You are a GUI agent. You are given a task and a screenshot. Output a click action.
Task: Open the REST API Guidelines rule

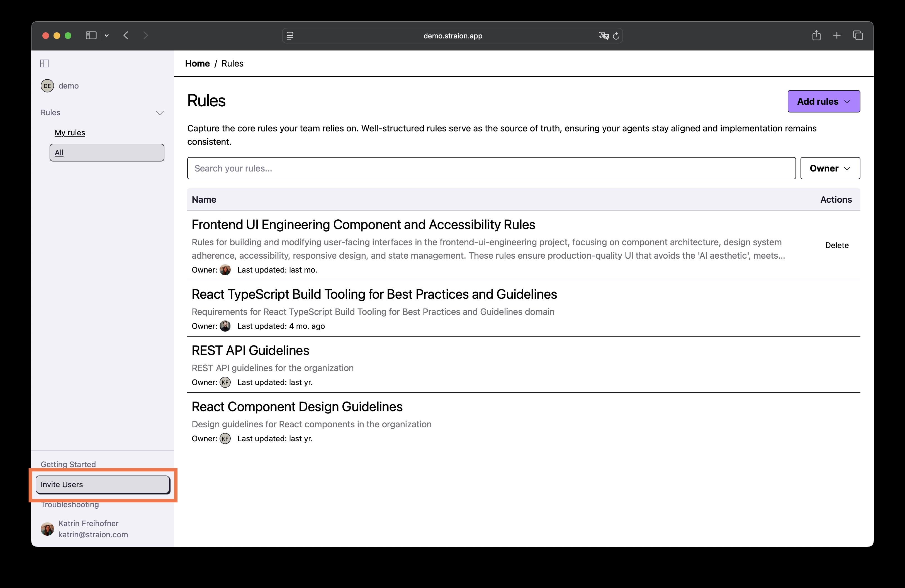coord(250,350)
